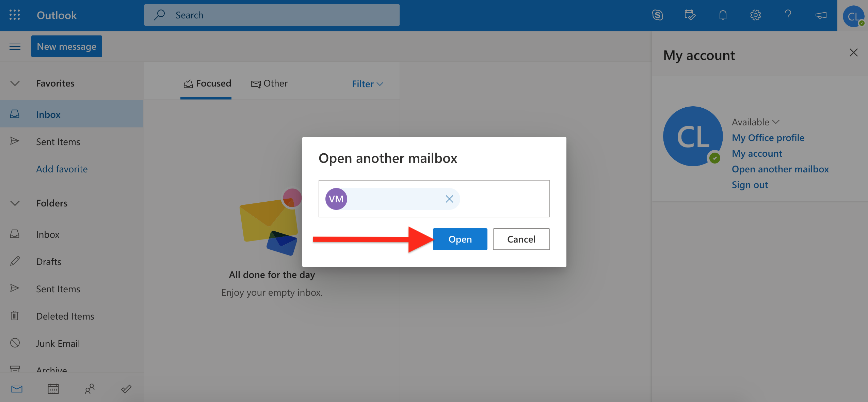Viewport: 868px width, 402px height.
Task: Expand the Favorites section
Action: tap(14, 82)
